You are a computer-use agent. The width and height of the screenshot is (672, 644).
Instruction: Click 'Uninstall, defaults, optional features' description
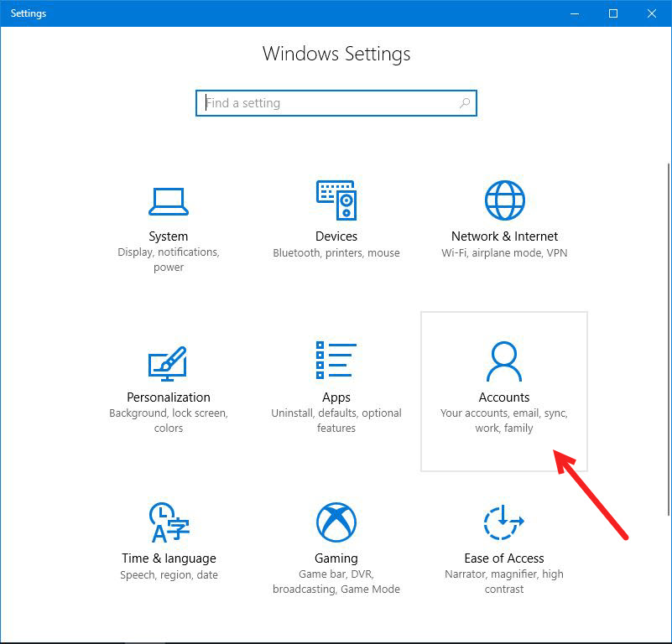(x=336, y=421)
